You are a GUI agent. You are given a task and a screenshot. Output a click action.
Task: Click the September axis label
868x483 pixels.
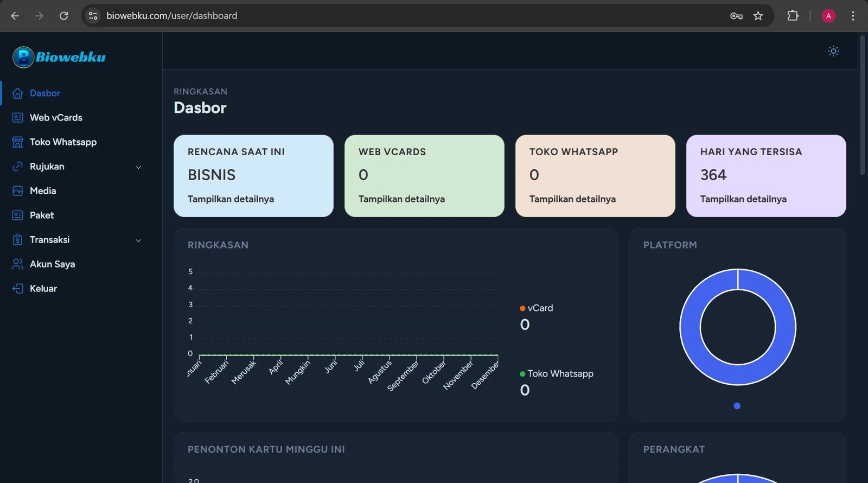403,376
